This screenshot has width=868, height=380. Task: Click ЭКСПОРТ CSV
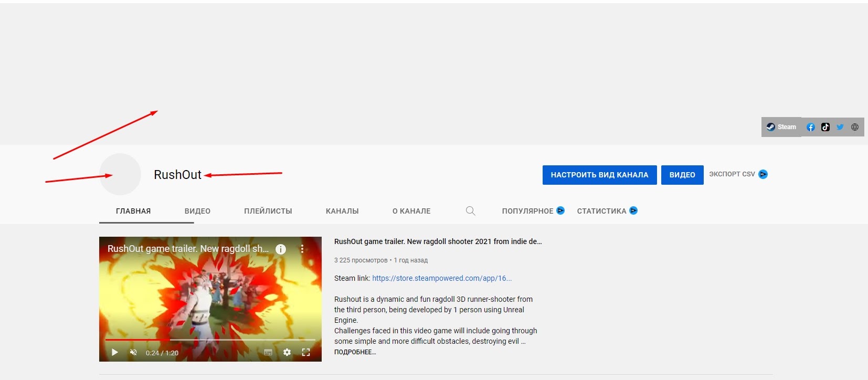[x=732, y=174]
